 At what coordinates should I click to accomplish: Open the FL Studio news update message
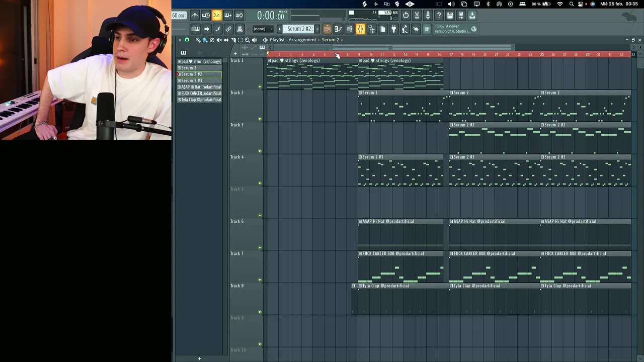[x=455, y=29]
